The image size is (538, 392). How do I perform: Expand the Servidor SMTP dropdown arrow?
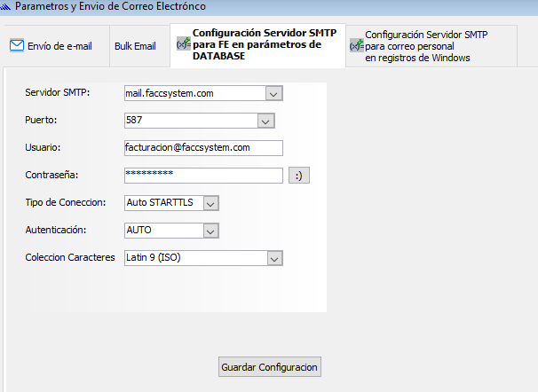point(273,93)
